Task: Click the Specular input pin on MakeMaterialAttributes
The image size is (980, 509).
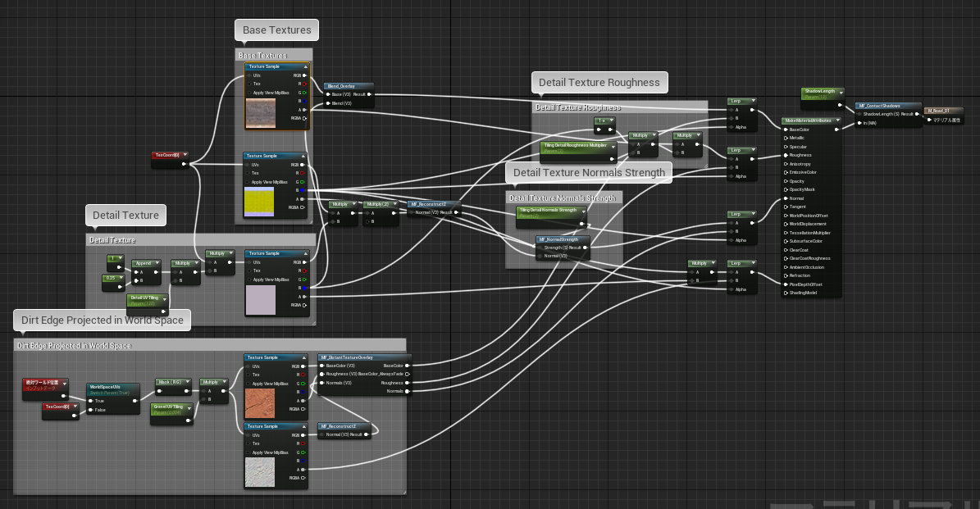Action: [x=786, y=147]
